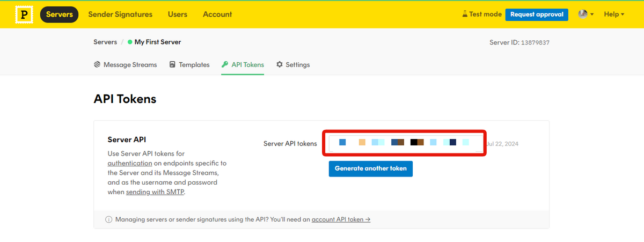Click the Templates tab icon
The image size is (644, 242).
[172, 64]
